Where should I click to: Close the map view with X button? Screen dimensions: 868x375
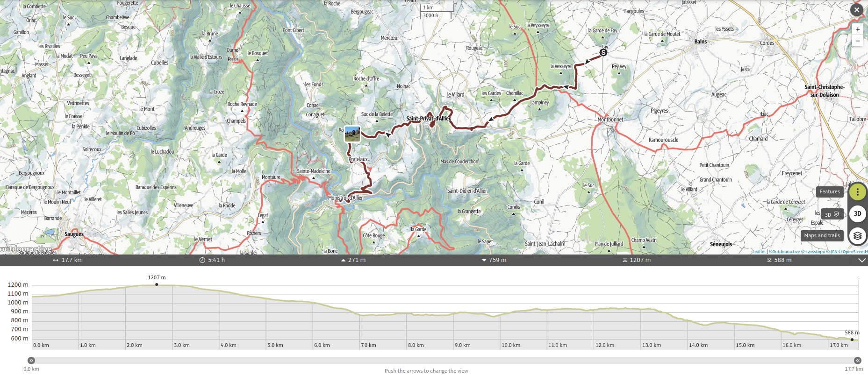(856, 10)
